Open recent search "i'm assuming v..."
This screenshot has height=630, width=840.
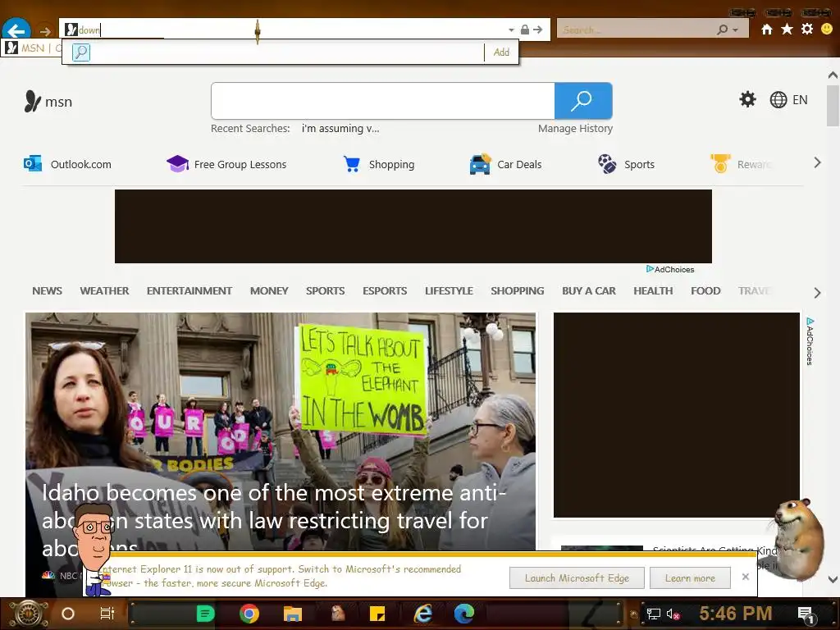[x=340, y=129]
